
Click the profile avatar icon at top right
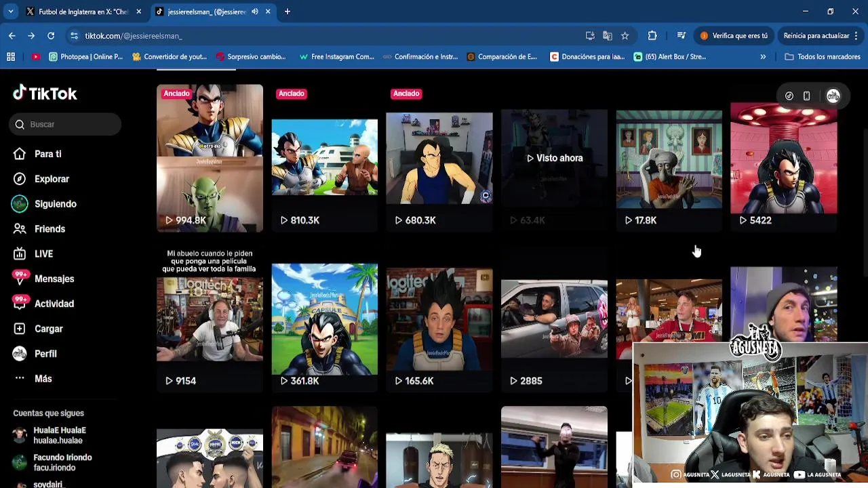pyautogui.click(x=833, y=96)
